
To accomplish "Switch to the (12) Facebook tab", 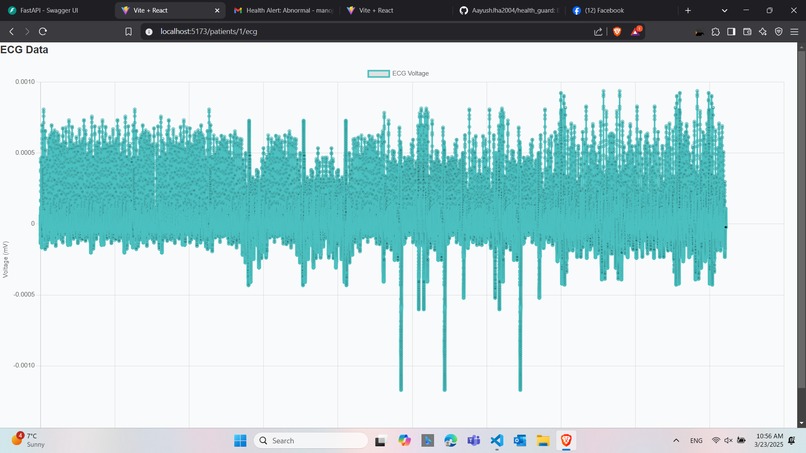I will [619, 10].
